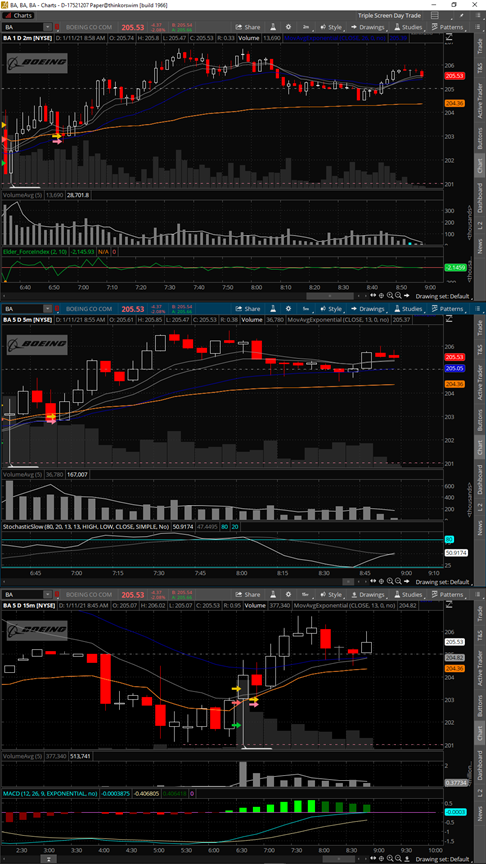The width and height of the screenshot is (486, 864).
Task: Open Studies menu in 5m chart
Action: pos(408,309)
